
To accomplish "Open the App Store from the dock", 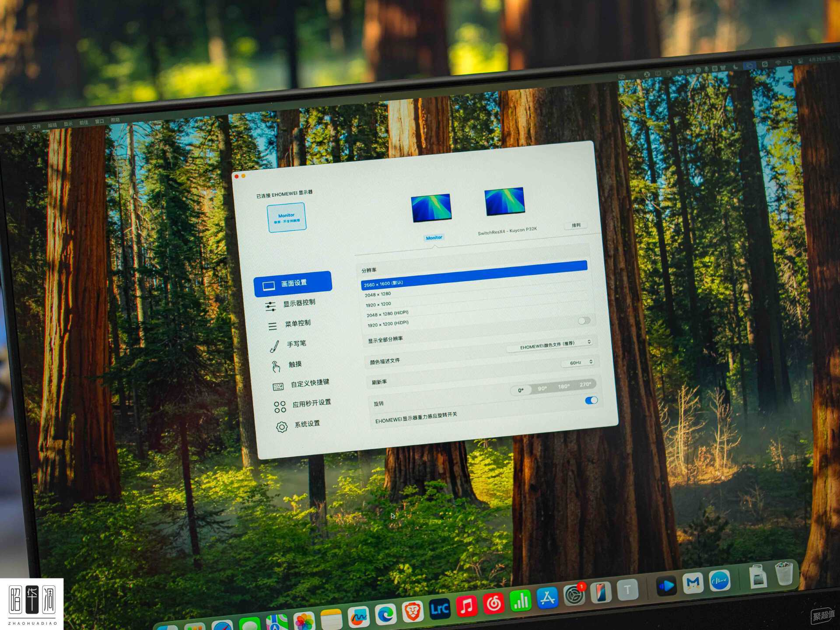I will 547,598.
